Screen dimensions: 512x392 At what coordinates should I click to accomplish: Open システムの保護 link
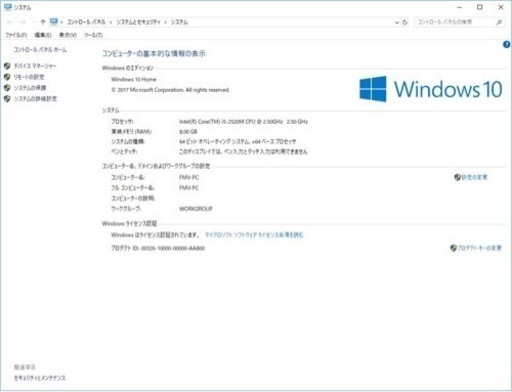click(x=30, y=88)
